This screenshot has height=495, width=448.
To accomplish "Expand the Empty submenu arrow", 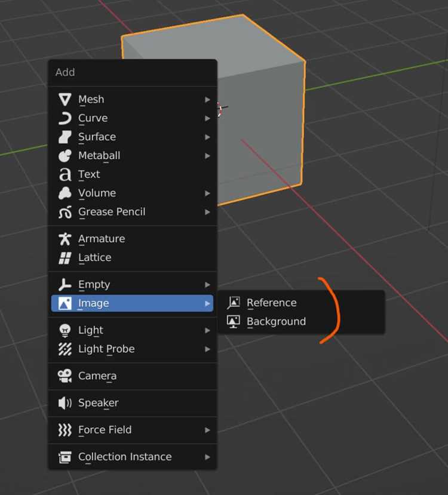I will coord(207,285).
